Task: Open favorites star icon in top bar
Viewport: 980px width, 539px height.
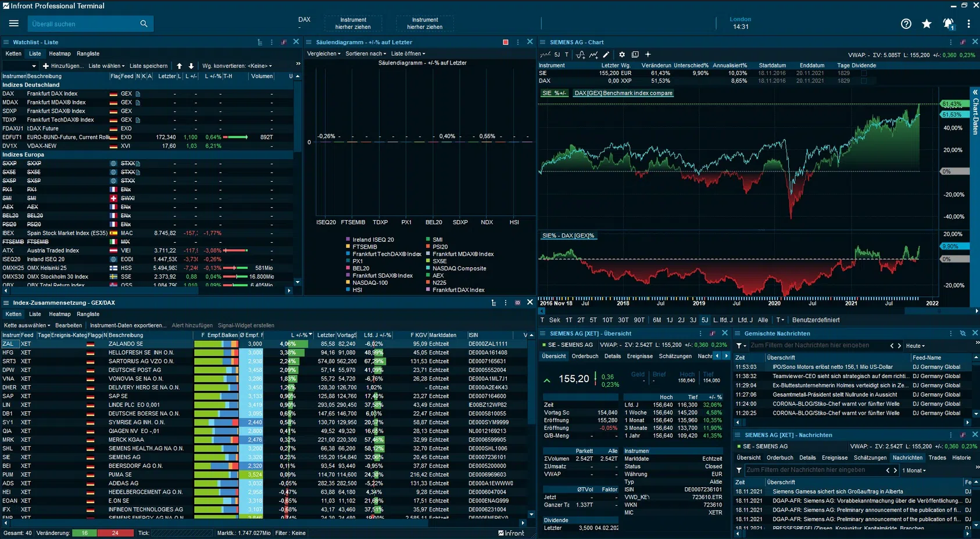Action: click(927, 24)
